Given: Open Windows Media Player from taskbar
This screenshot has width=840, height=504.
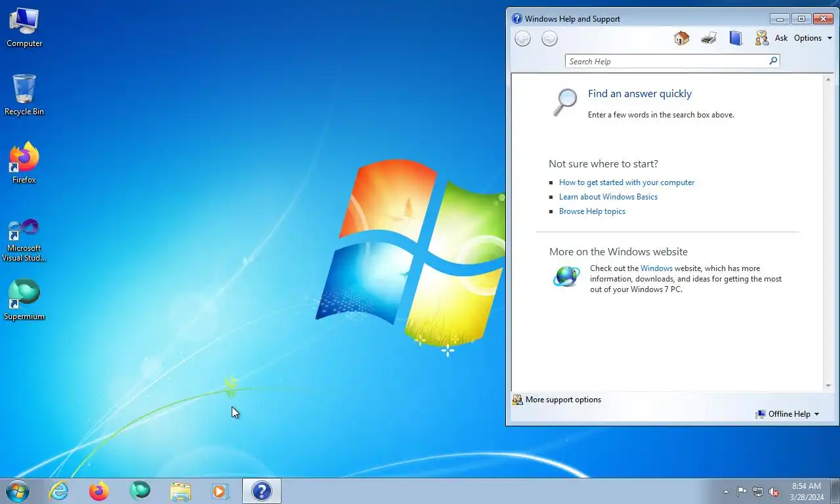Looking at the screenshot, I should tap(220, 491).
